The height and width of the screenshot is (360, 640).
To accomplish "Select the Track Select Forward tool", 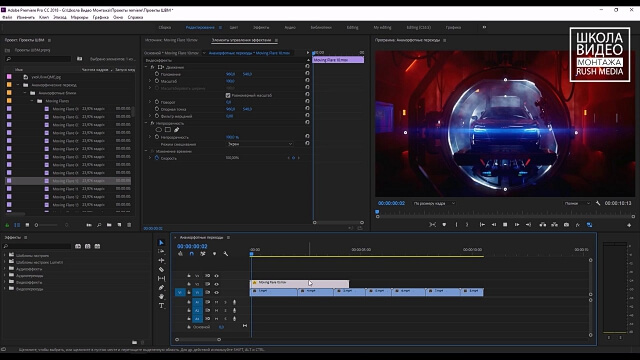I will click(161, 251).
